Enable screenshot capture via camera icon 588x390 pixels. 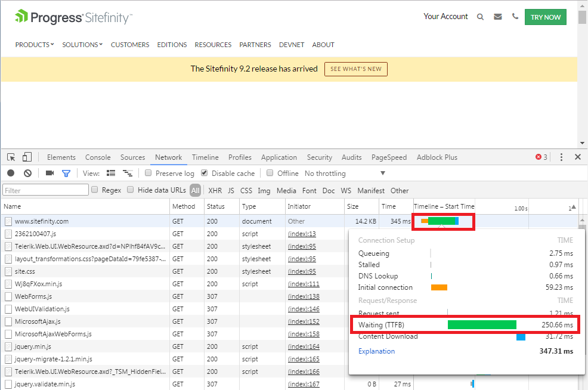(49, 173)
